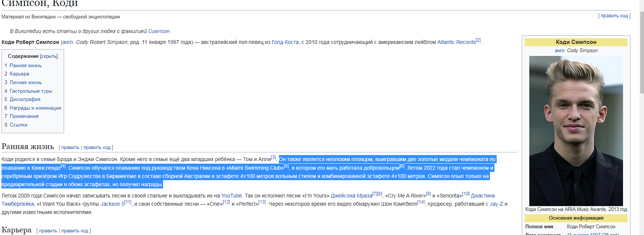Image resolution: width=644 pixels, height=235 pixels.
Task: Edit "Ранняя жизнь" section via "править"
Action: click(x=70, y=148)
